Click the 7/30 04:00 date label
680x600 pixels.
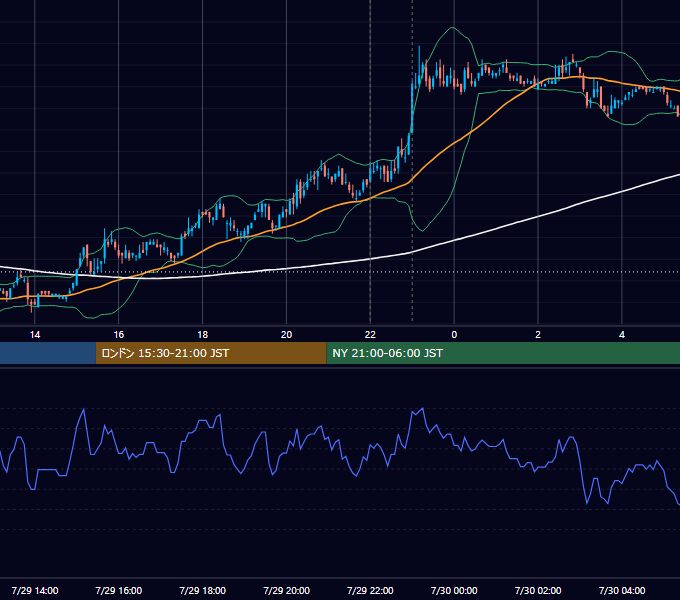[622, 590]
